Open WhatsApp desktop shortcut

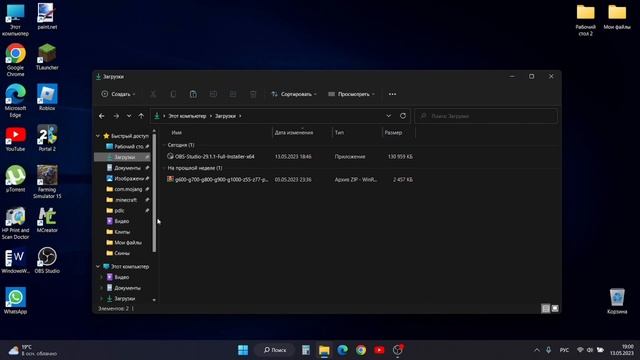click(x=16, y=301)
